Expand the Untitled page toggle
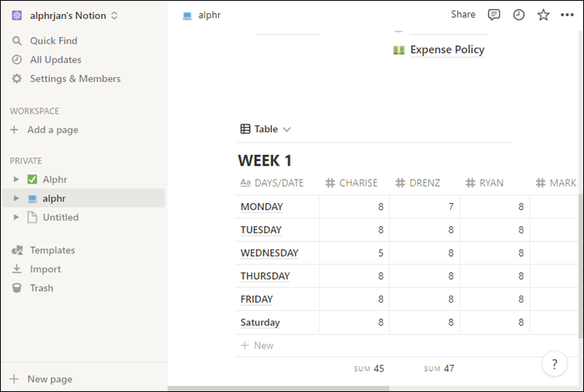584x392 pixels. tap(16, 218)
